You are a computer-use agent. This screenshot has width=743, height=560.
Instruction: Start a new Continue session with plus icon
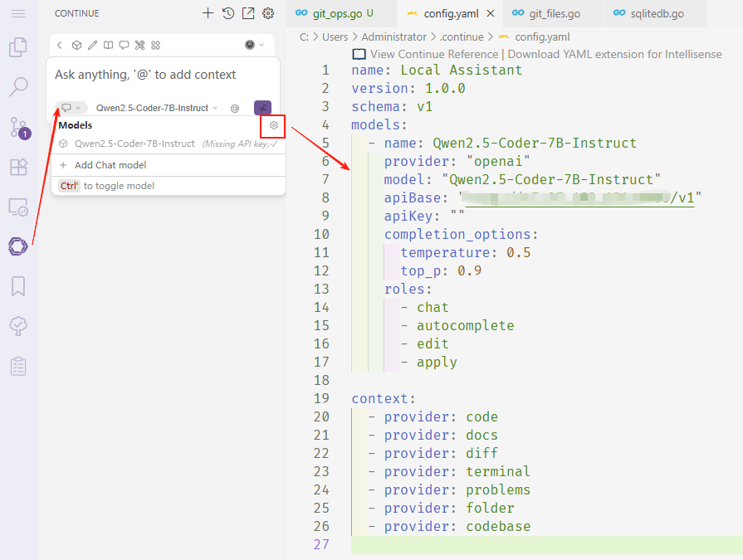click(208, 13)
